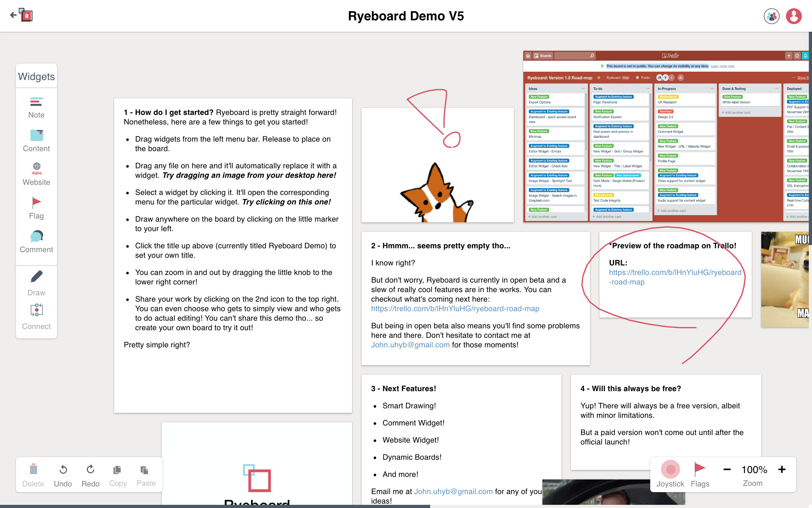Click the Widgets panel header
The width and height of the screenshot is (812, 508).
click(x=36, y=76)
